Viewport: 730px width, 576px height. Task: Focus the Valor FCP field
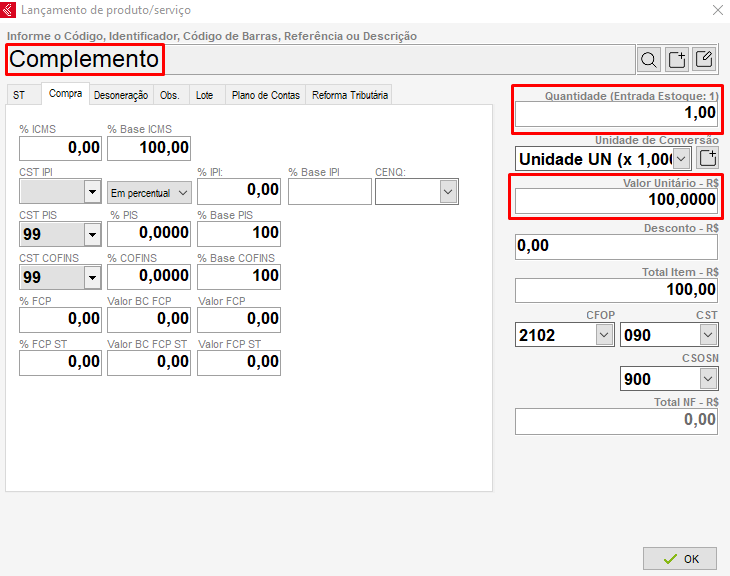click(x=239, y=319)
